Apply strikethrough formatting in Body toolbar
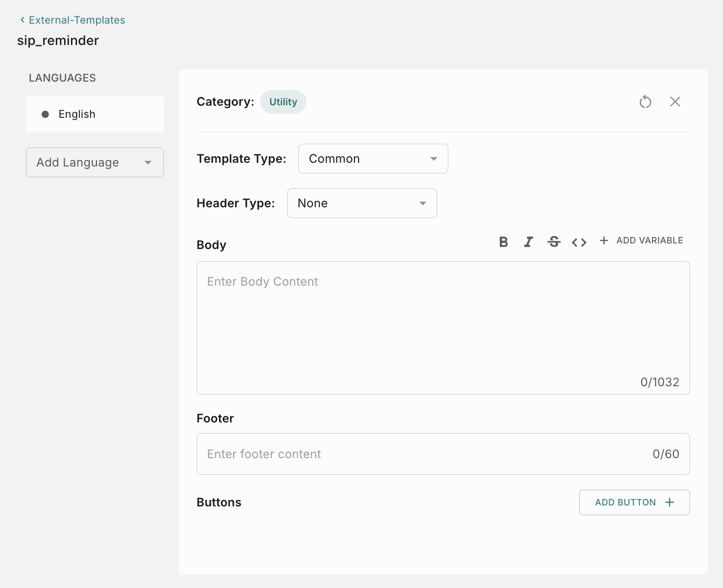Viewport: 723px width, 588px height. [554, 242]
